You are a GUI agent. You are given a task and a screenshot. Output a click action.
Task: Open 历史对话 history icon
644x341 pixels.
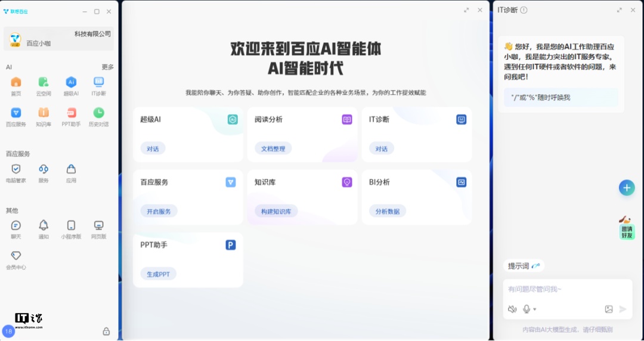98,113
